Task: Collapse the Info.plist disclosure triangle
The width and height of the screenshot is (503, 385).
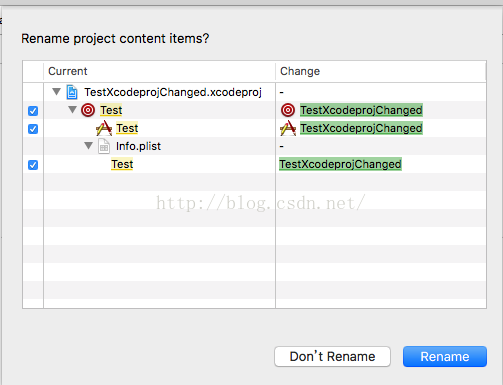Action: click(88, 146)
